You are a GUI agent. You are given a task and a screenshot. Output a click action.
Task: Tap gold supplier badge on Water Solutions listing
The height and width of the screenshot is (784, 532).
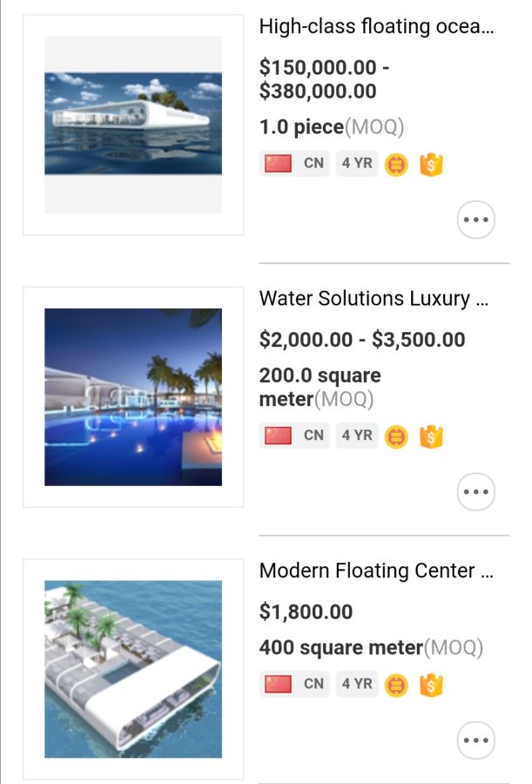396,436
